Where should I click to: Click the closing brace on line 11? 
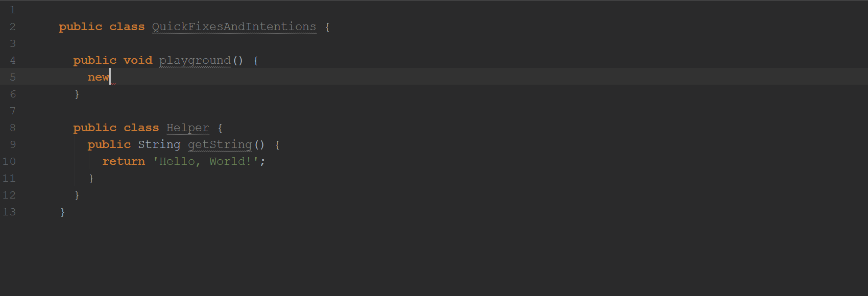click(x=91, y=178)
